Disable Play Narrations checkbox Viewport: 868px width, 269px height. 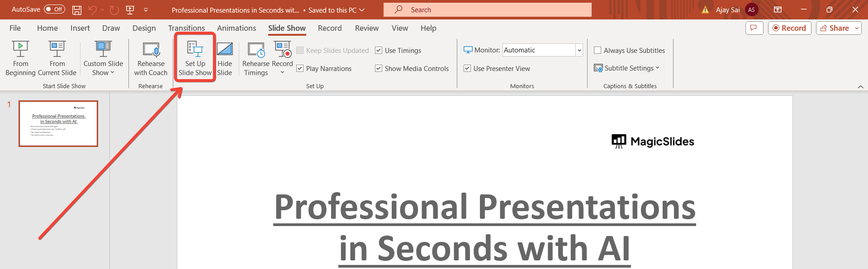300,68
